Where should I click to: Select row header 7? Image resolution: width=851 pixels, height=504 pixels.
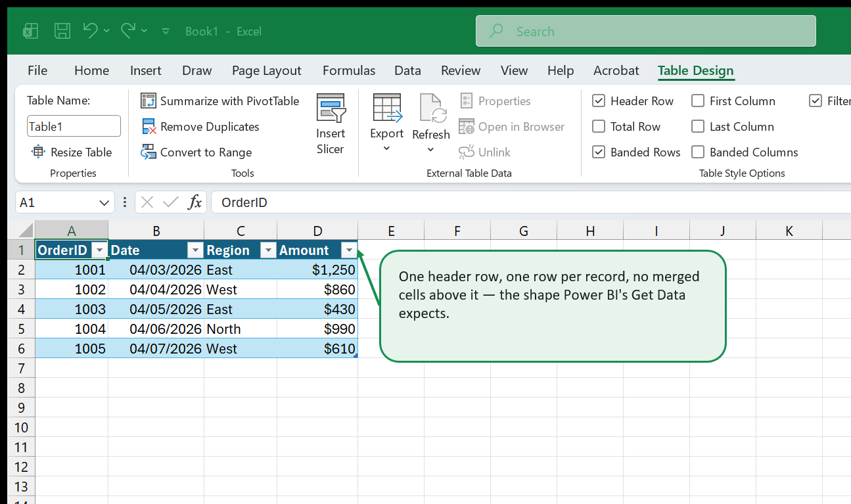tap(22, 368)
